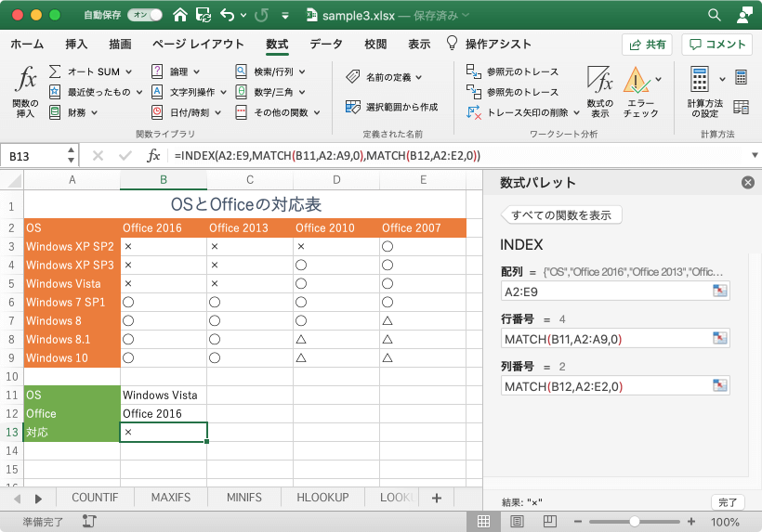
Task: Open the Data (データ) ribbon tab
Action: coord(326,45)
